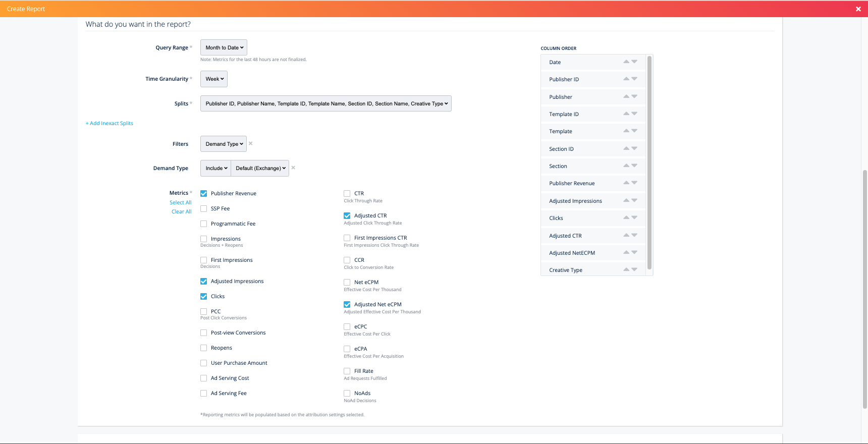The height and width of the screenshot is (444, 868).
Task: Enable the SSP Fee metric checkbox
Action: (204, 209)
